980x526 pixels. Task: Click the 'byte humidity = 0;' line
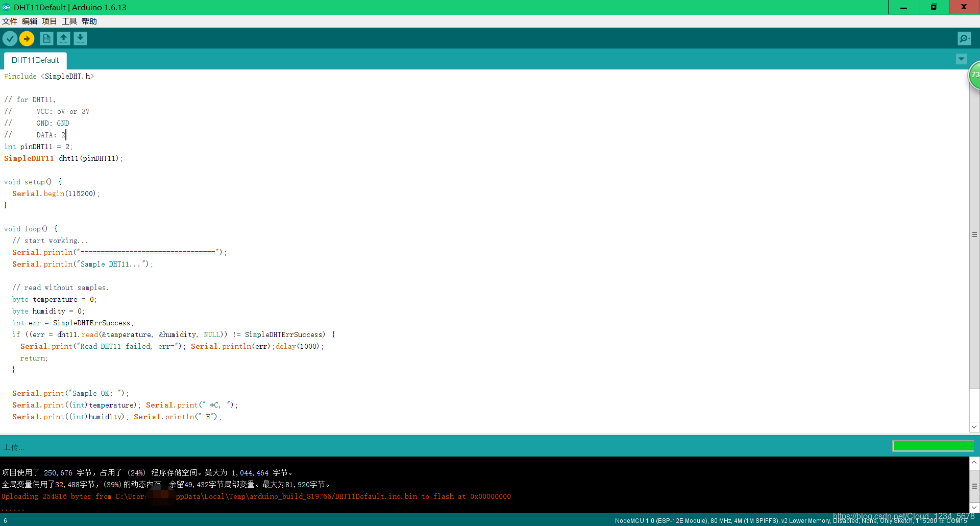coord(48,311)
